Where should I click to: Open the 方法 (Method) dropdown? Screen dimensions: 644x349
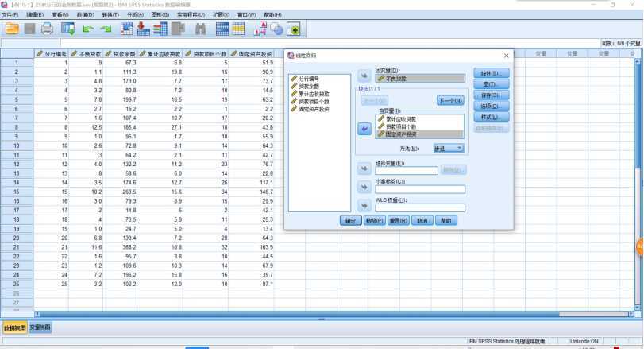point(448,149)
